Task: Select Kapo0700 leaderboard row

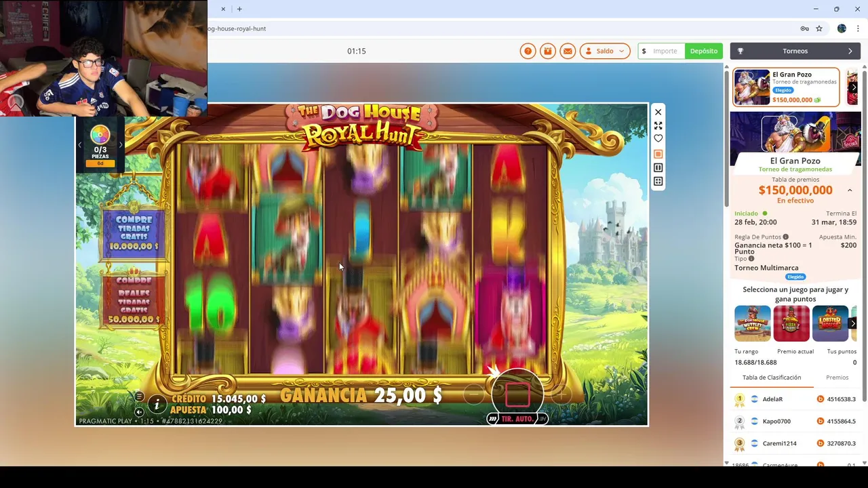Action: (795, 421)
